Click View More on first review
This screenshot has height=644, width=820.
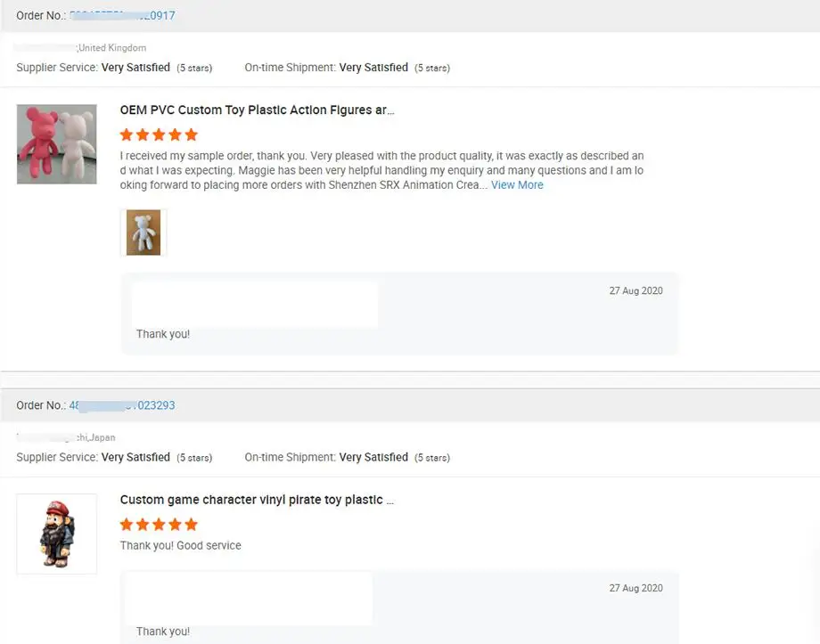(517, 185)
